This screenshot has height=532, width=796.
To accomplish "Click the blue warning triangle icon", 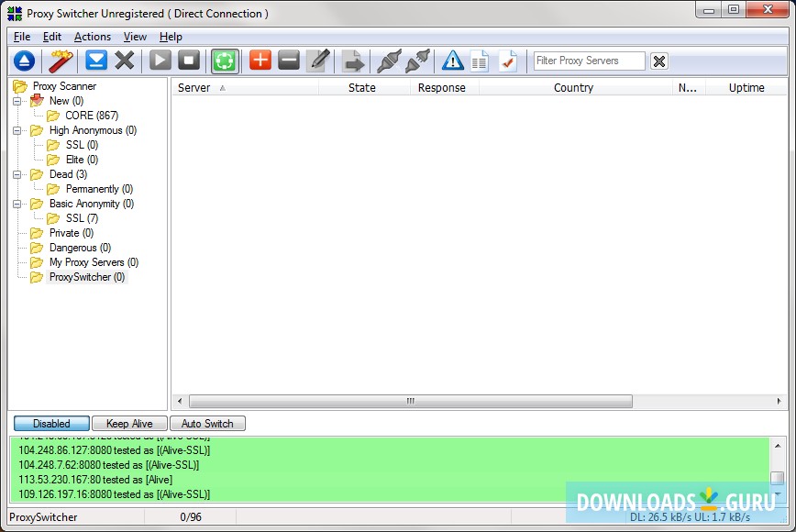I will 452,61.
